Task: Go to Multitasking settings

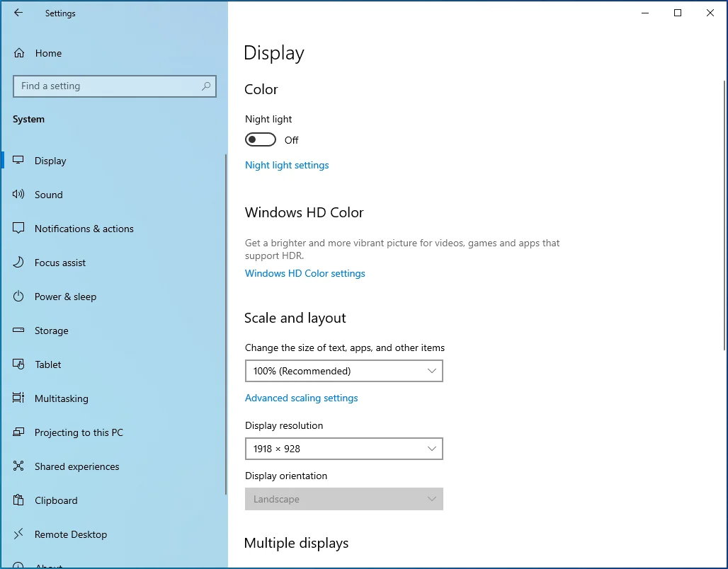Action: [113, 398]
